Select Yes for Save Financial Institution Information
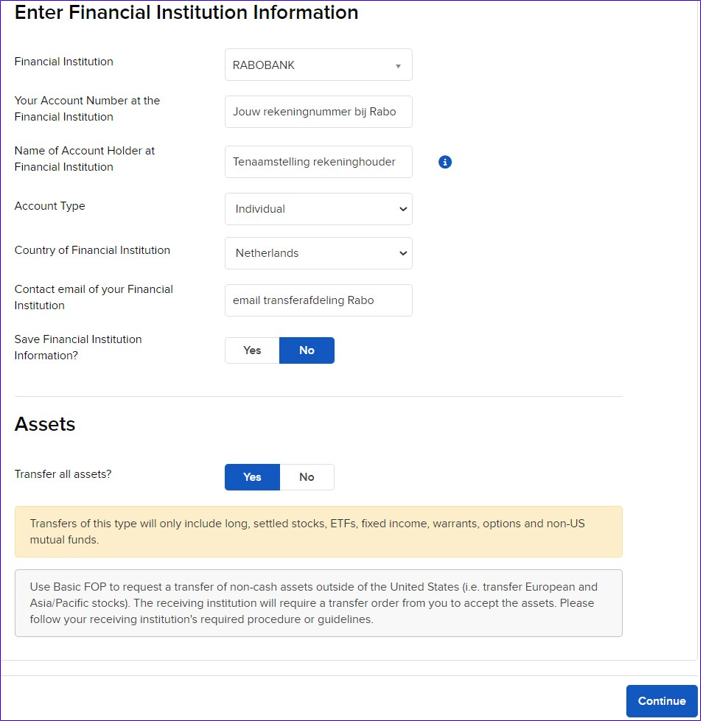701x721 pixels. [x=252, y=350]
